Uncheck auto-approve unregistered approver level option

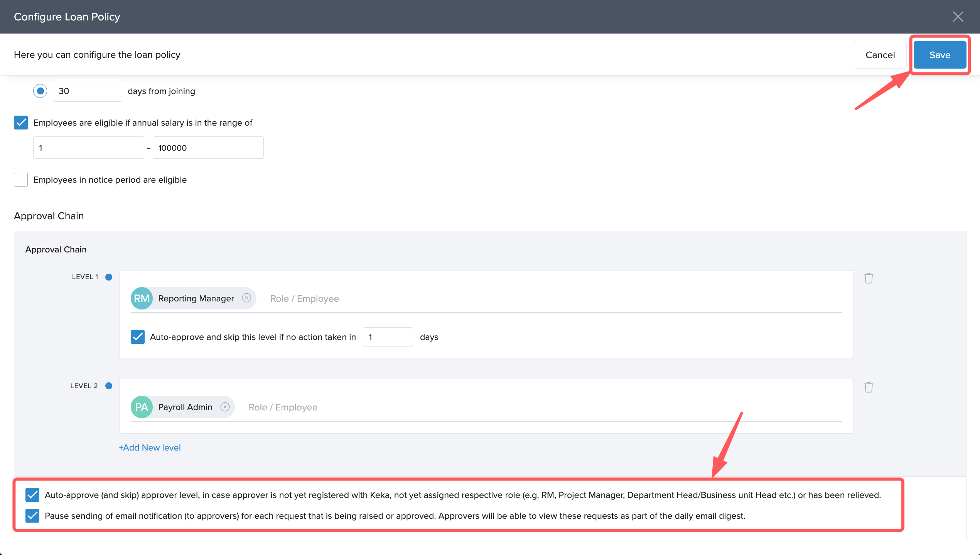coord(32,495)
